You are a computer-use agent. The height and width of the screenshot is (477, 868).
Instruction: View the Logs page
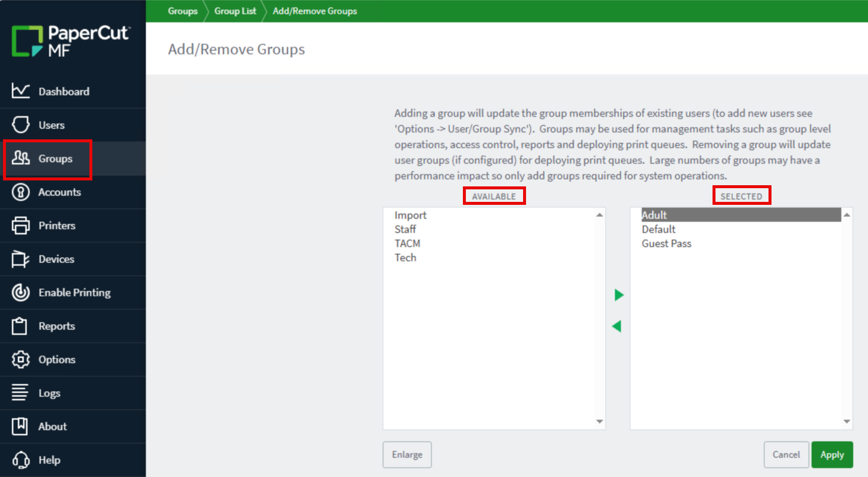coord(49,393)
